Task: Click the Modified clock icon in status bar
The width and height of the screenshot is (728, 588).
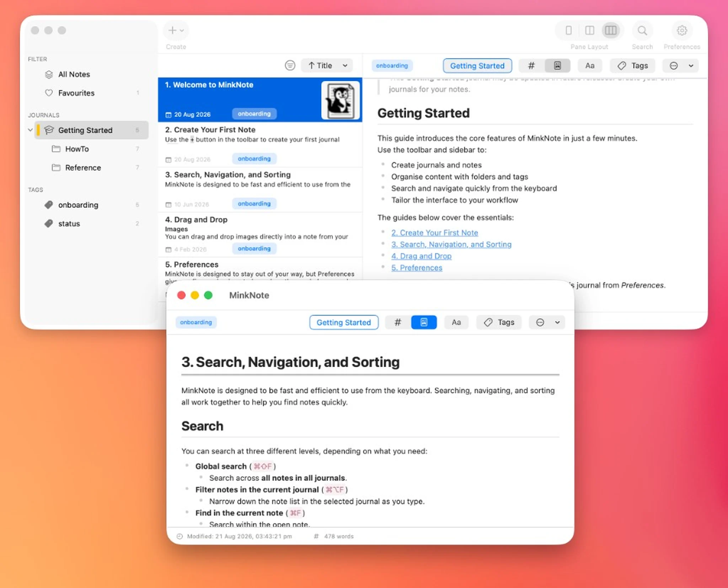Action: (180, 536)
